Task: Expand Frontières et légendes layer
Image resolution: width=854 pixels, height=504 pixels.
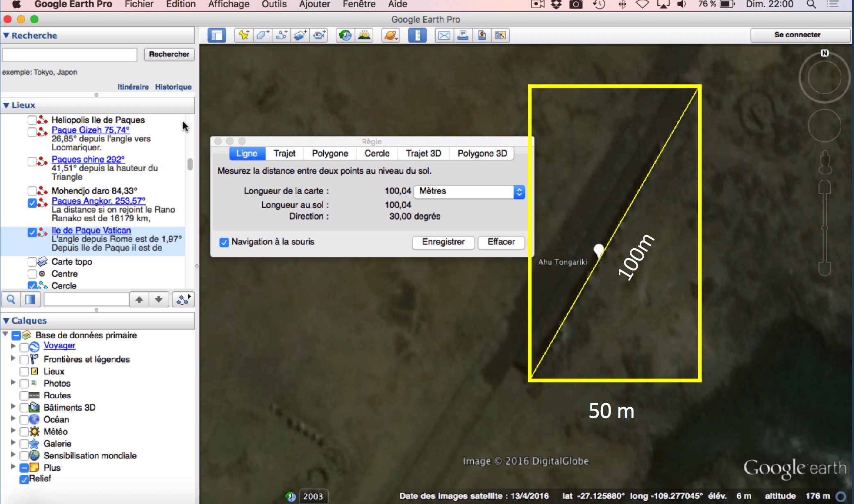Action: coord(13,359)
